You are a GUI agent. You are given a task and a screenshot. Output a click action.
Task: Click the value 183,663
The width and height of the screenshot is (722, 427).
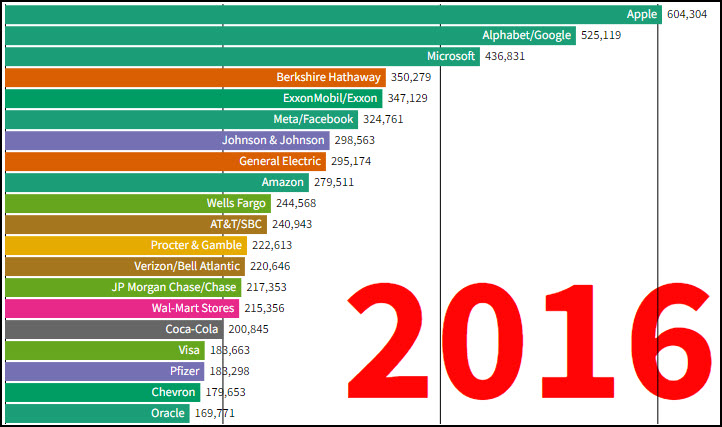(x=230, y=351)
